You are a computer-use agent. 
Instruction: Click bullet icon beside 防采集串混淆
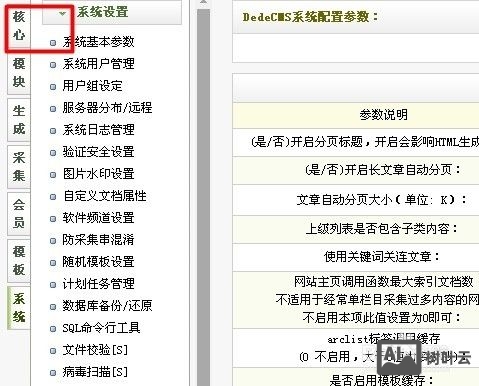[53, 241]
